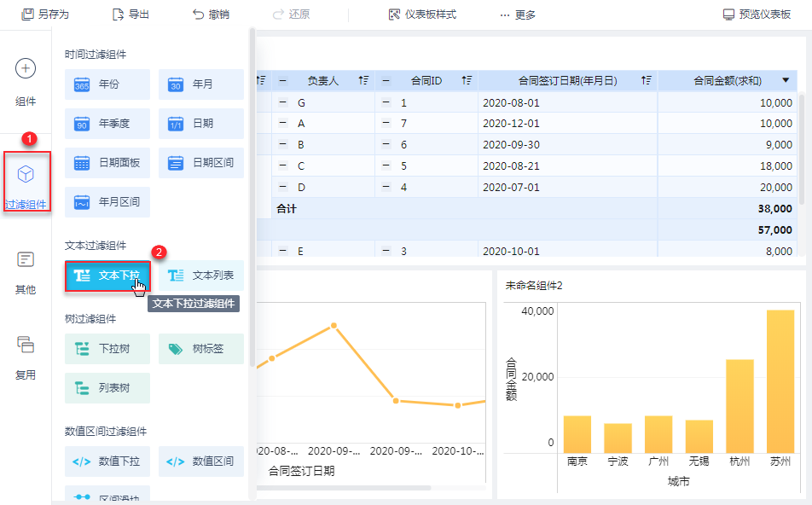Screen dimensions: 812x505
Task: Add the 日期 date filter component
Action: [201, 124]
